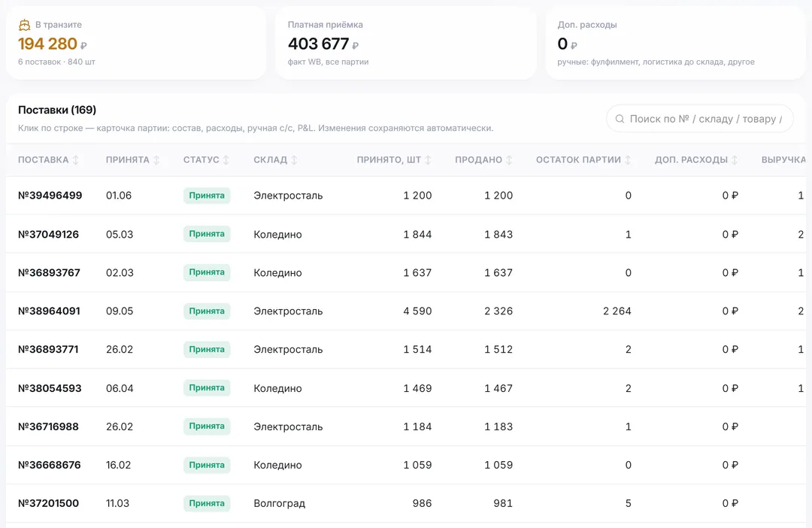Click the Выручка column header
The width and height of the screenshot is (812, 528).
(783, 160)
